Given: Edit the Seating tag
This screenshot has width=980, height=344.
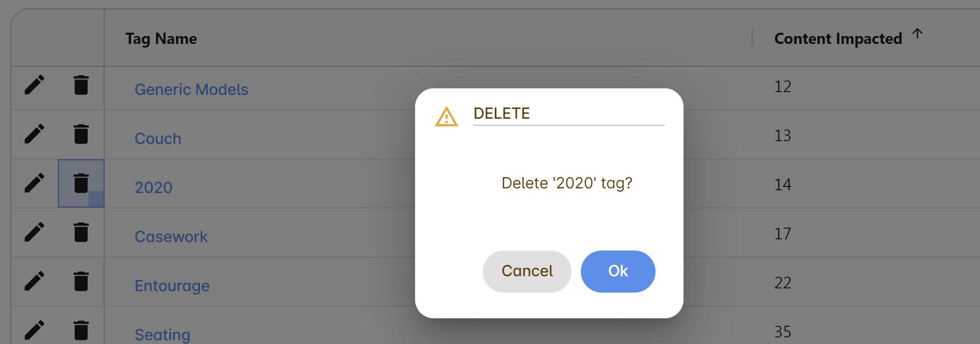Looking at the screenshot, I should pos(35,330).
